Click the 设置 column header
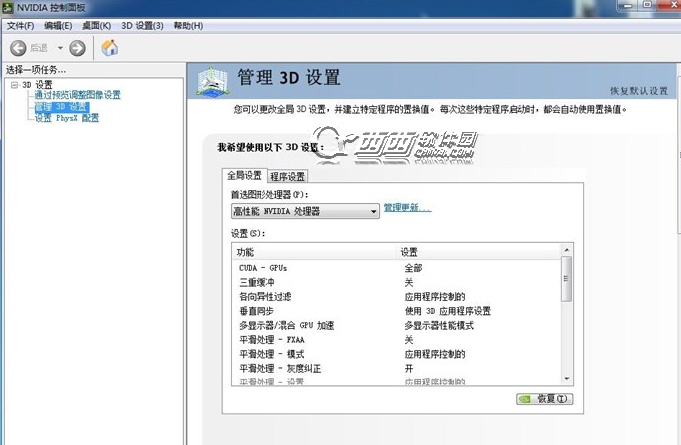Viewport: 681px width, 445px height. (x=480, y=252)
